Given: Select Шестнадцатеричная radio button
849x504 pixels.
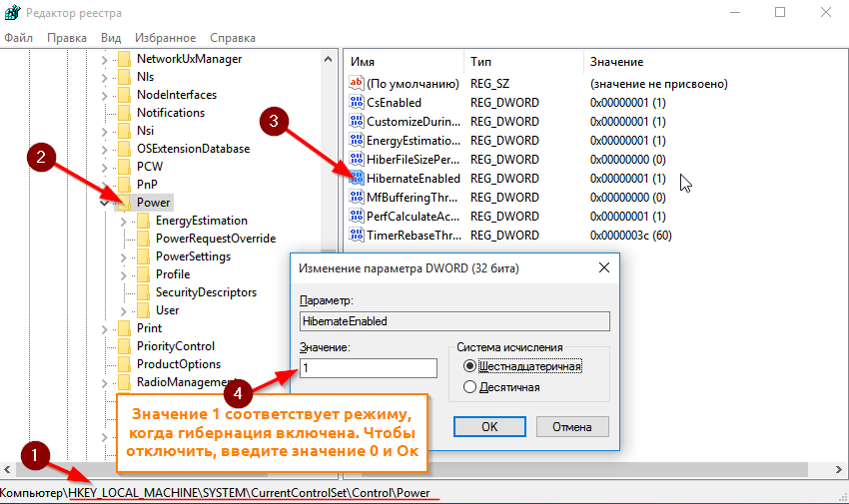Looking at the screenshot, I should point(469,366).
